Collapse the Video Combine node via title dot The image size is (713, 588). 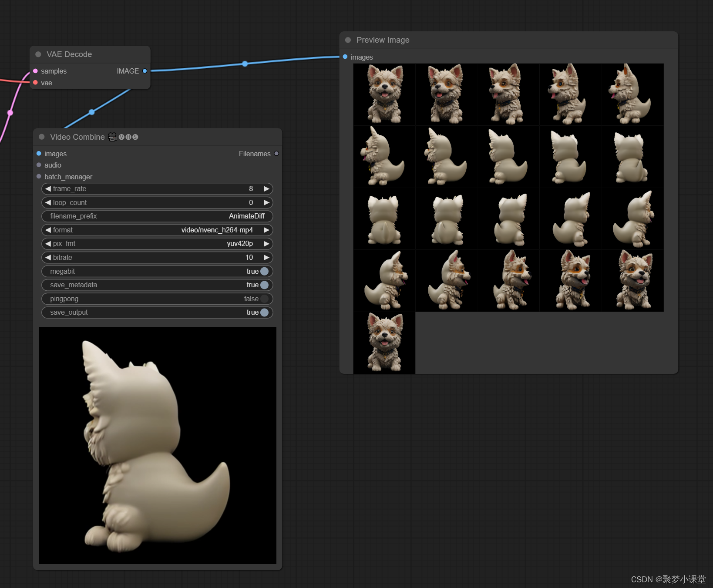coord(41,137)
